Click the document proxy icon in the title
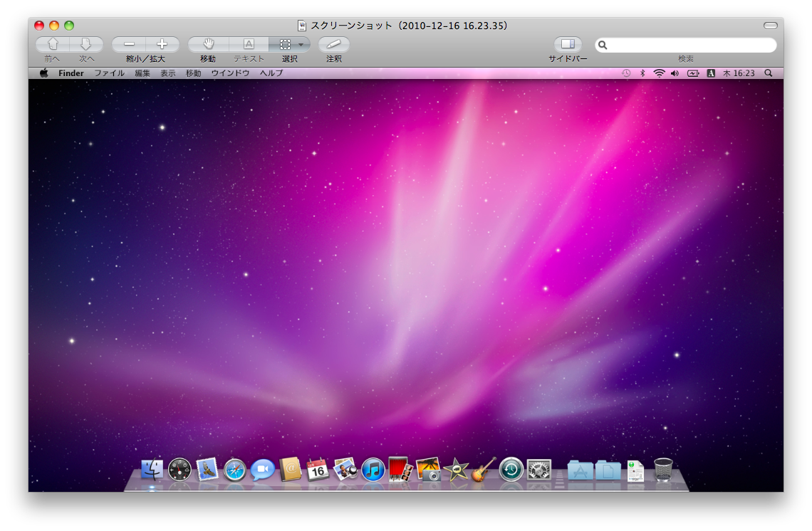Image resolution: width=812 pixels, height=531 pixels. click(302, 26)
